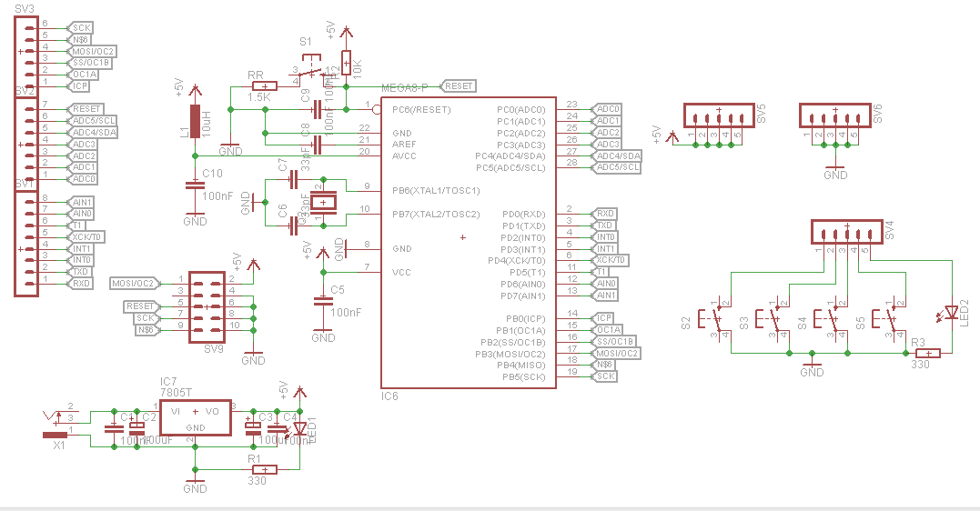Select the C6 capacitor below the crystal

pyautogui.click(x=293, y=226)
